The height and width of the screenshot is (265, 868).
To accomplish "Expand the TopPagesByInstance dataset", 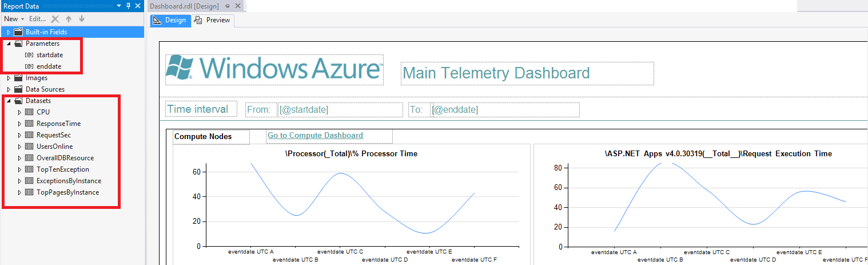I will pyautogui.click(x=19, y=192).
